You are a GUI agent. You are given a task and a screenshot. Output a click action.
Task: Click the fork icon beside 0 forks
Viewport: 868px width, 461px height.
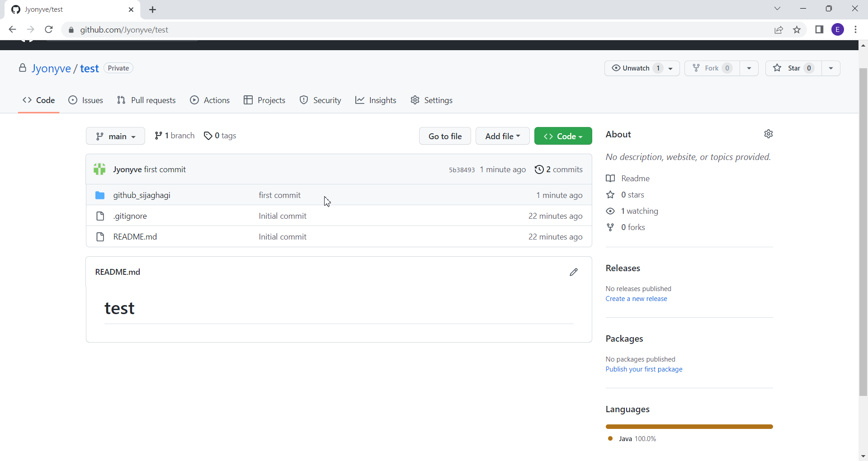(610, 227)
